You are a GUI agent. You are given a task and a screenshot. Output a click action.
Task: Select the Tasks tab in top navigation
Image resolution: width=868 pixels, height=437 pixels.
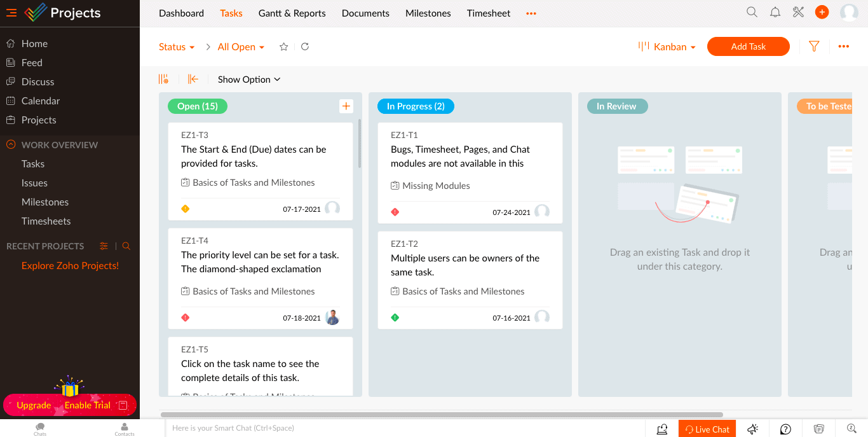click(231, 13)
